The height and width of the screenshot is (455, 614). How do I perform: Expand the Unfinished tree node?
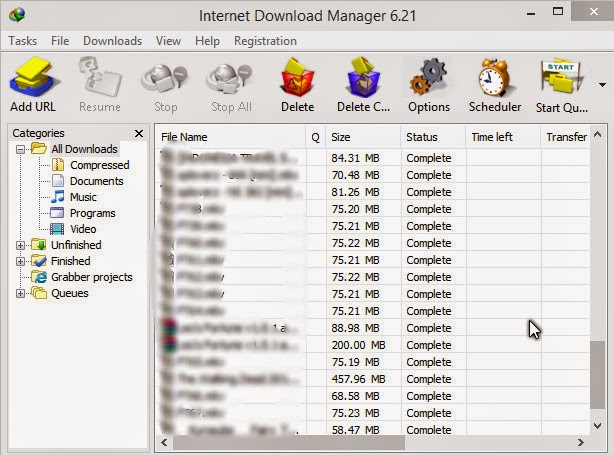pos(20,245)
